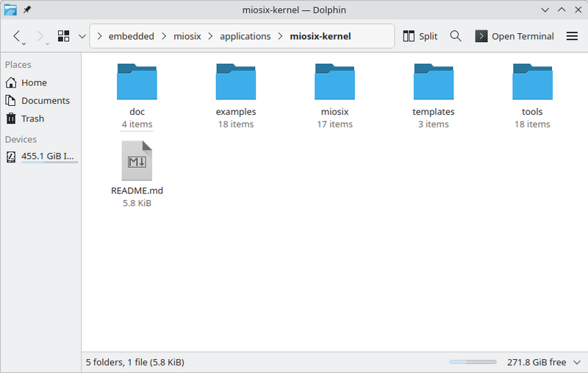Expand chevron before miosix breadcrumb
The width and height of the screenshot is (588, 373).
pyautogui.click(x=164, y=36)
